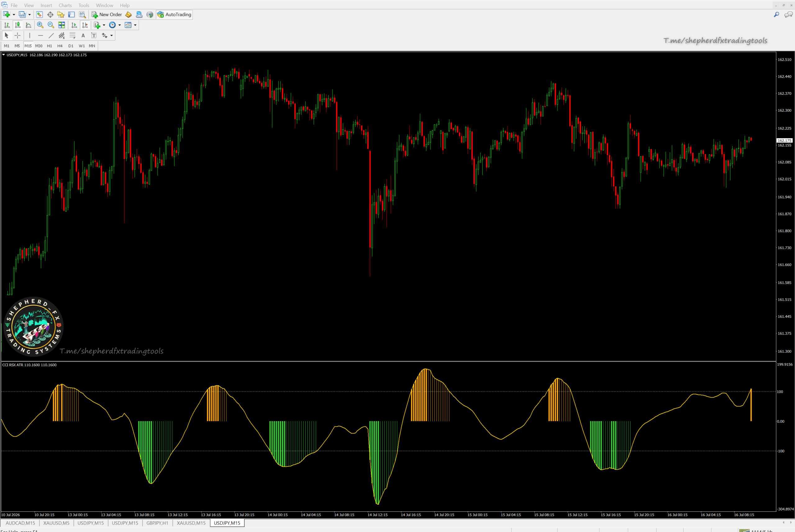Expand the arrows objects dropdown arrow
This screenshot has width=795, height=532.
tap(111, 36)
